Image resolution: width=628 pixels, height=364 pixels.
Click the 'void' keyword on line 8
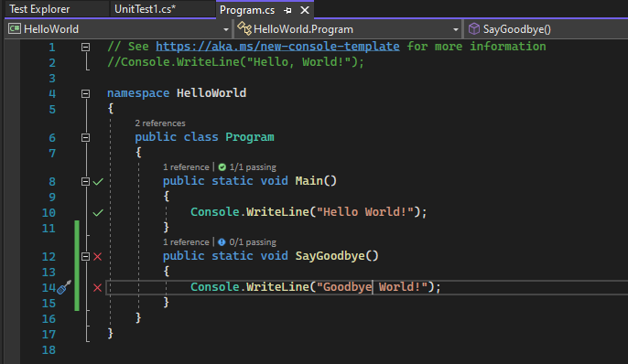(x=274, y=181)
